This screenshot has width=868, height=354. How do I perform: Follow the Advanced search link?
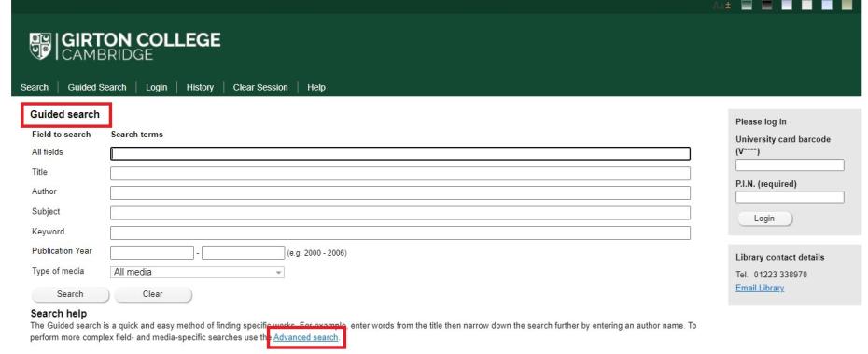[x=305, y=337]
